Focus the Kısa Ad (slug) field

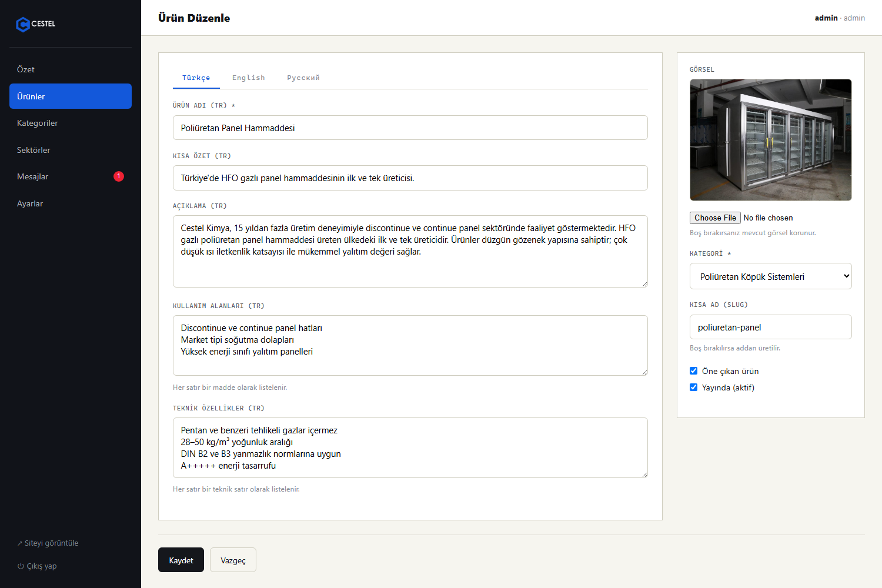(770, 327)
